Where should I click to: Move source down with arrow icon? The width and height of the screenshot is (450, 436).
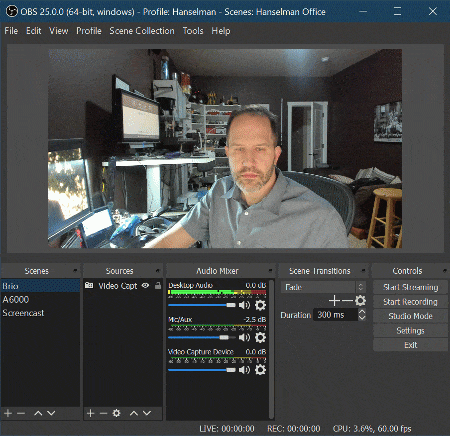[x=147, y=413]
